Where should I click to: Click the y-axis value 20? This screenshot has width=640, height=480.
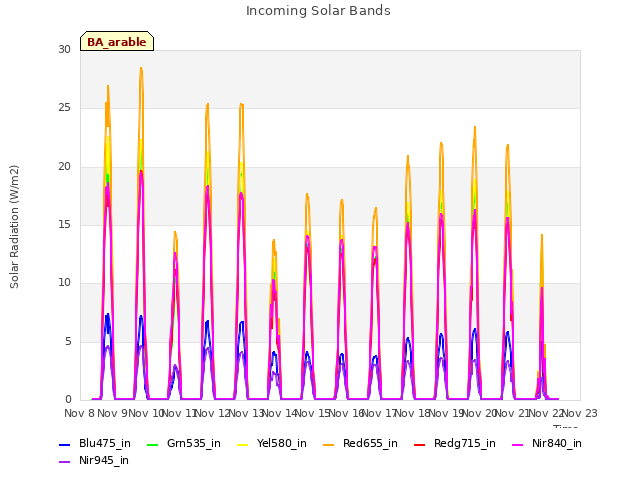(64, 167)
